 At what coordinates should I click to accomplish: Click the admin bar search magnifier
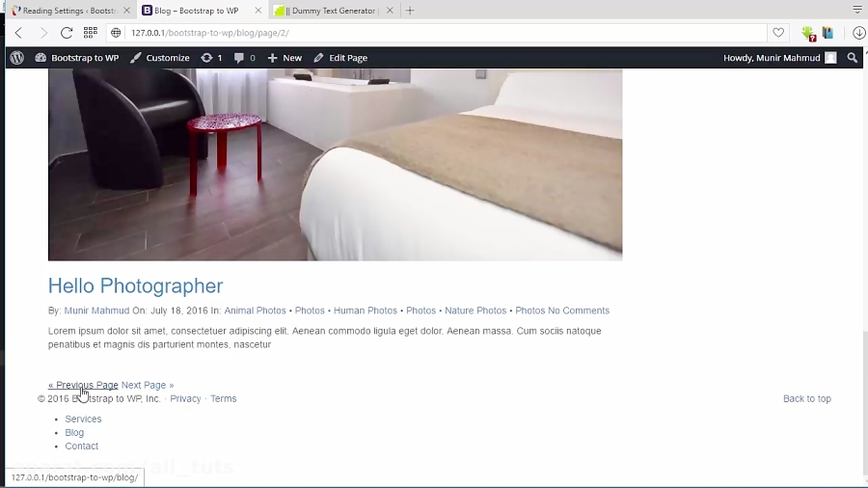point(852,58)
